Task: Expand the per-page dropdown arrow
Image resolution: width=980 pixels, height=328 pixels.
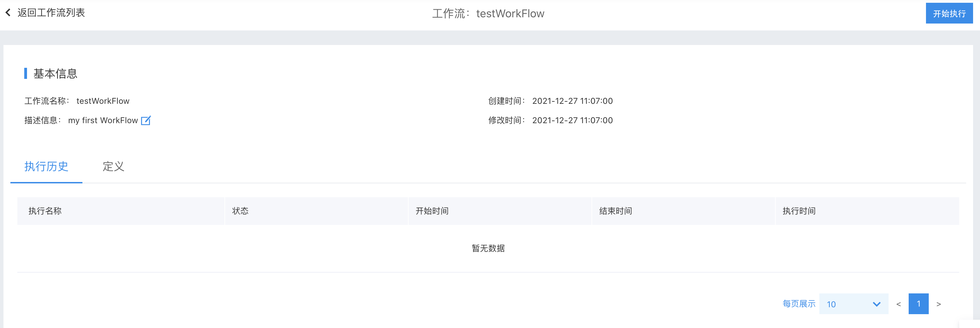Action: (876, 304)
